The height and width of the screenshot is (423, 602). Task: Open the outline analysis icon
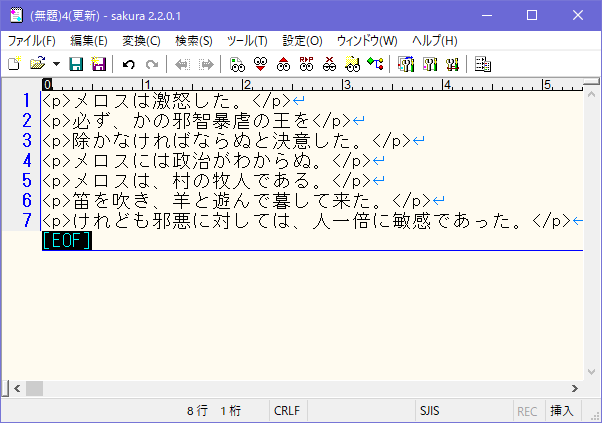(x=375, y=64)
